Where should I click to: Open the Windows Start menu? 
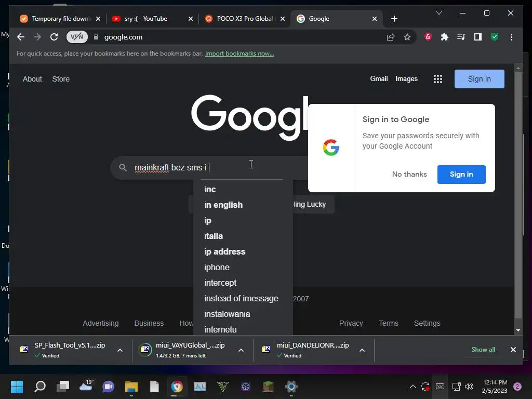[17, 387]
